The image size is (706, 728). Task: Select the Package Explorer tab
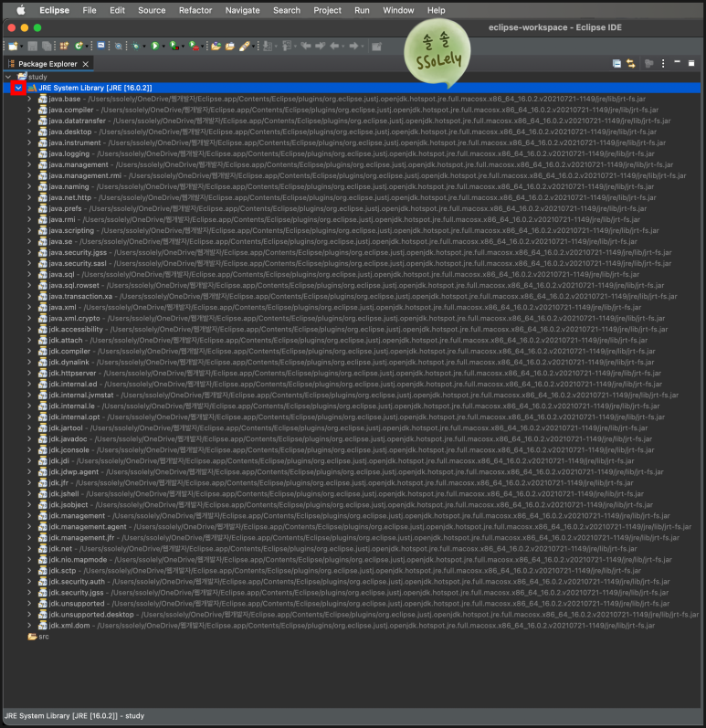[47, 64]
